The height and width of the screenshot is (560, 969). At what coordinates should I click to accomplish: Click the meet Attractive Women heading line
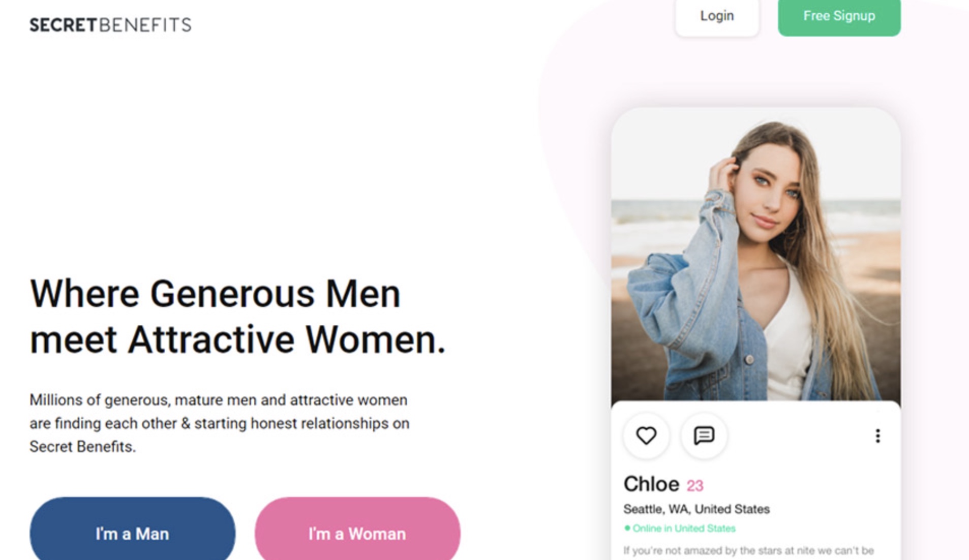coord(237,339)
